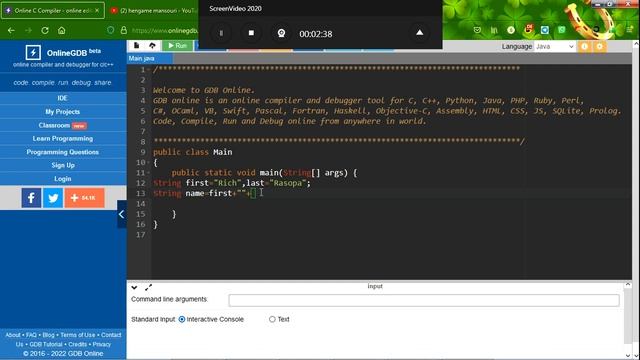Click the upload file cloud icon
Image resolution: width=640 pixels, height=360 pixels.
click(x=152, y=45)
